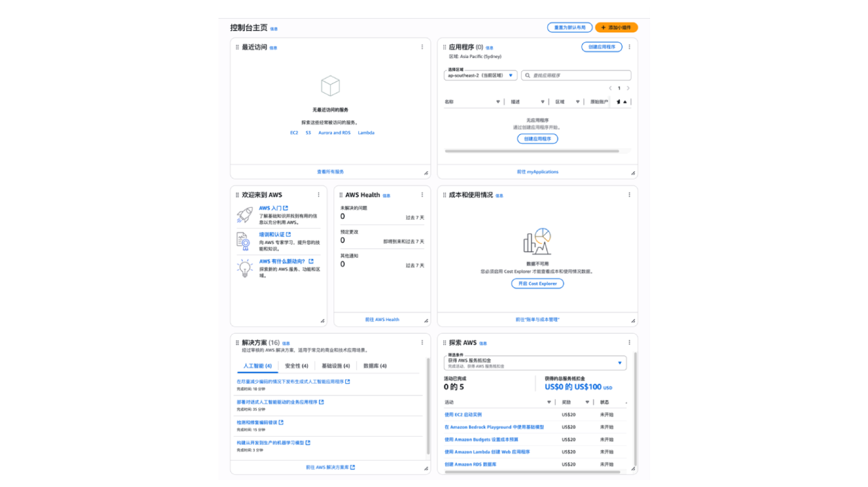Select the 数据库 (4) solutions tab

[x=375, y=366]
